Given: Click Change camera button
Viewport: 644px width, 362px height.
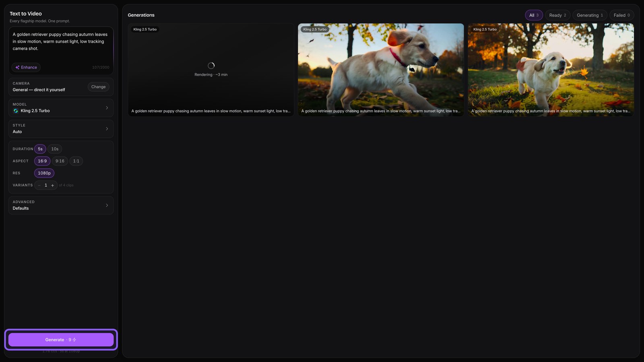Looking at the screenshot, I should tap(98, 87).
